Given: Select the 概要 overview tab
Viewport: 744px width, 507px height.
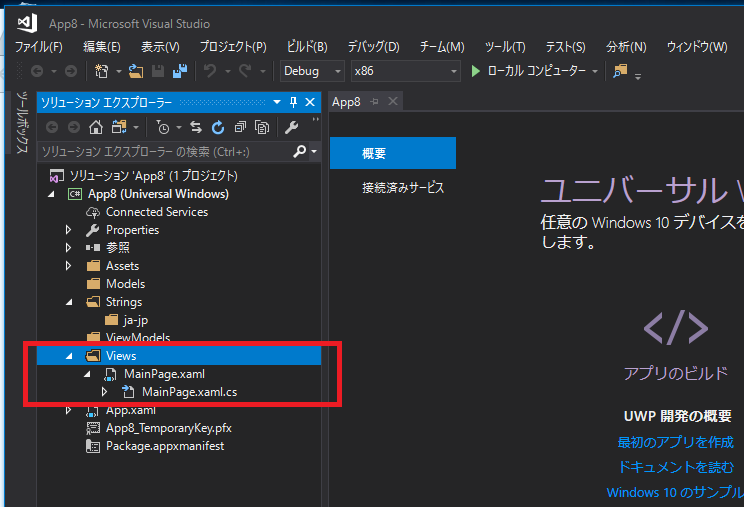Looking at the screenshot, I should click(x=393, y=153).
